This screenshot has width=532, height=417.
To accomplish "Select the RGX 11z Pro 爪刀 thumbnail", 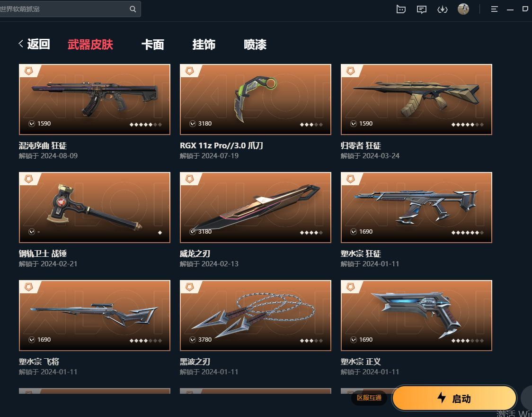I will [x=256, y=100].
